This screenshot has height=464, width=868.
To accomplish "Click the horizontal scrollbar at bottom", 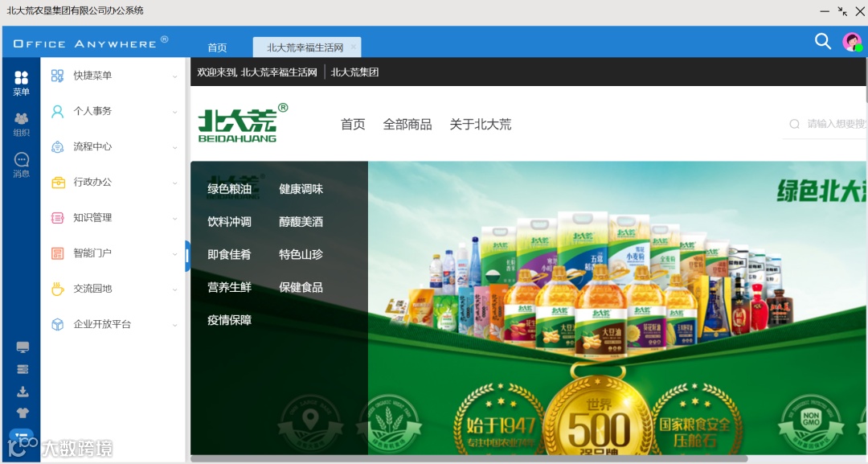I will pyautogui.click(x=469, y=458).
